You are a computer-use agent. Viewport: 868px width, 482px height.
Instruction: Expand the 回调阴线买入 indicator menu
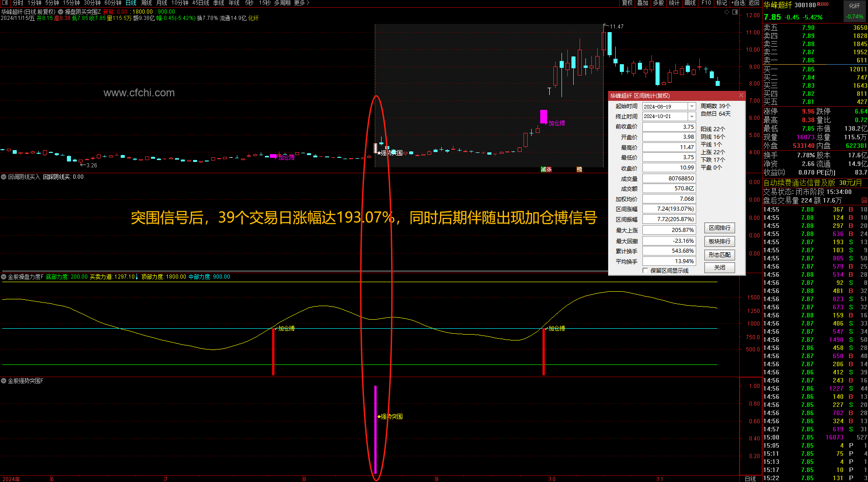click(4, 177)
